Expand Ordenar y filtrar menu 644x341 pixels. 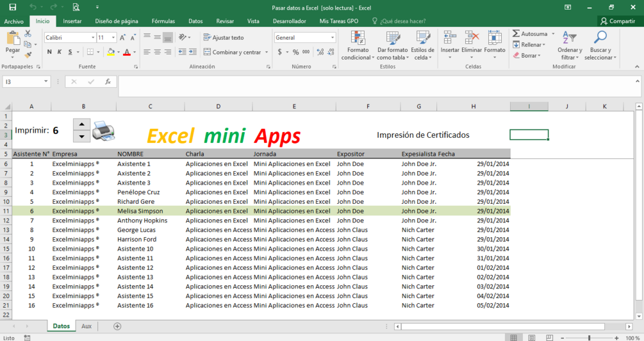pyautogui.click(x=570, y=46)
